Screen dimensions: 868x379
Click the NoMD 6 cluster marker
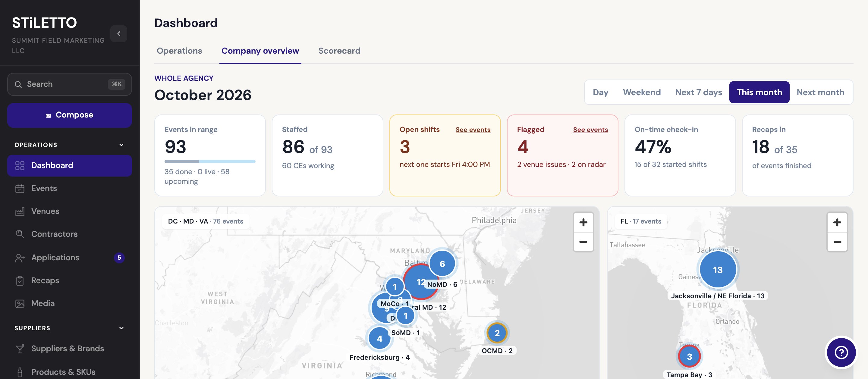(442, 264)
